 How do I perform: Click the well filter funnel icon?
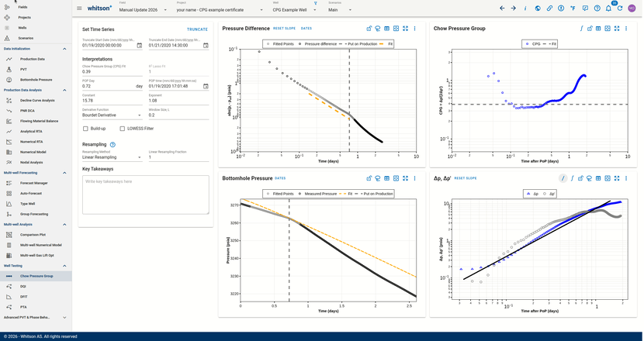pyautogui.click(x=316, y=3)
